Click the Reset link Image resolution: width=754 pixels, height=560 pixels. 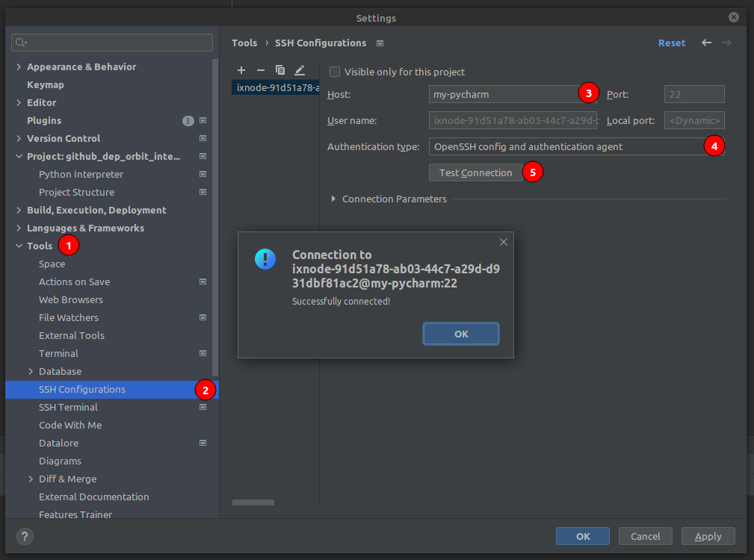coord(671,43)
